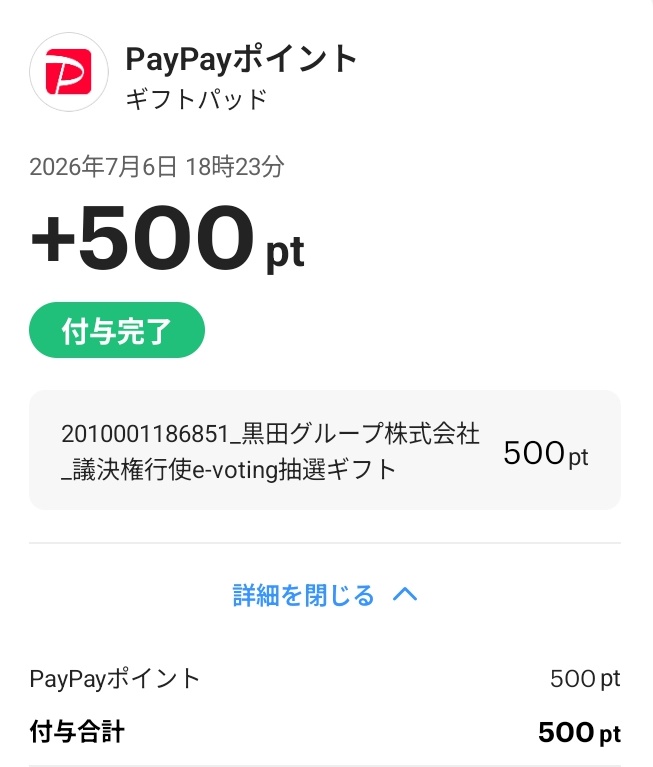Click the circular border around PayPay logo
The width and height of the screenshot is (653, 767).
[68, 72]
